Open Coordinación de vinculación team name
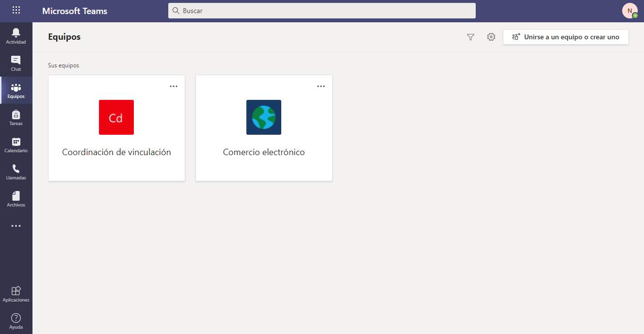The height and width of the screenshot is (334, 644). pos(116,152)
